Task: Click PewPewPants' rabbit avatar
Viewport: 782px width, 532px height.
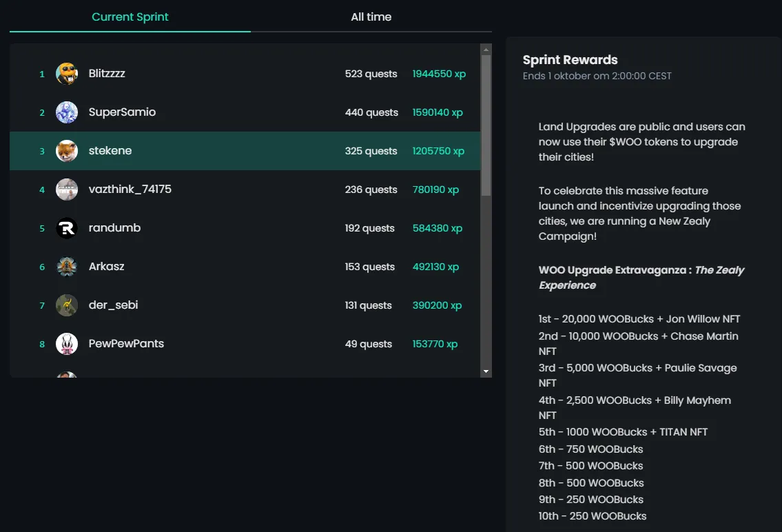Action: pyautogui.click(x=67, y=344)
